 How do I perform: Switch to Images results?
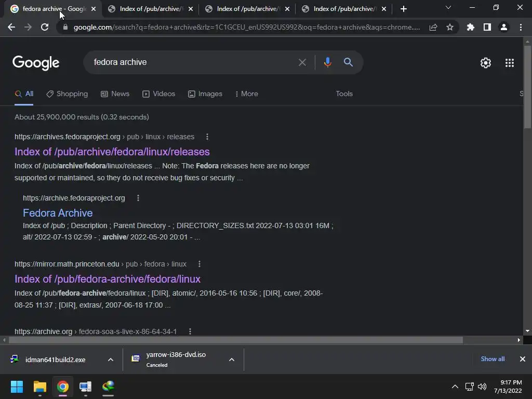(205, 94)
